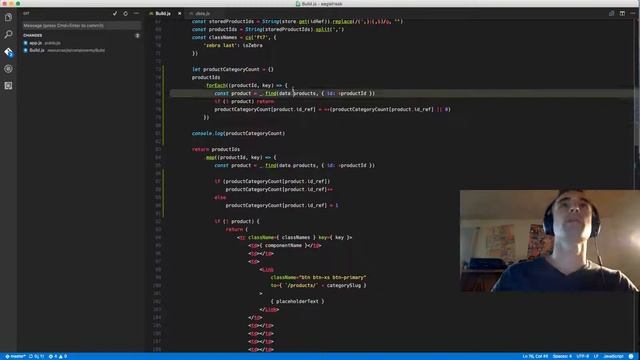
Task: Click the master branch in status bar
Action: 15,356
